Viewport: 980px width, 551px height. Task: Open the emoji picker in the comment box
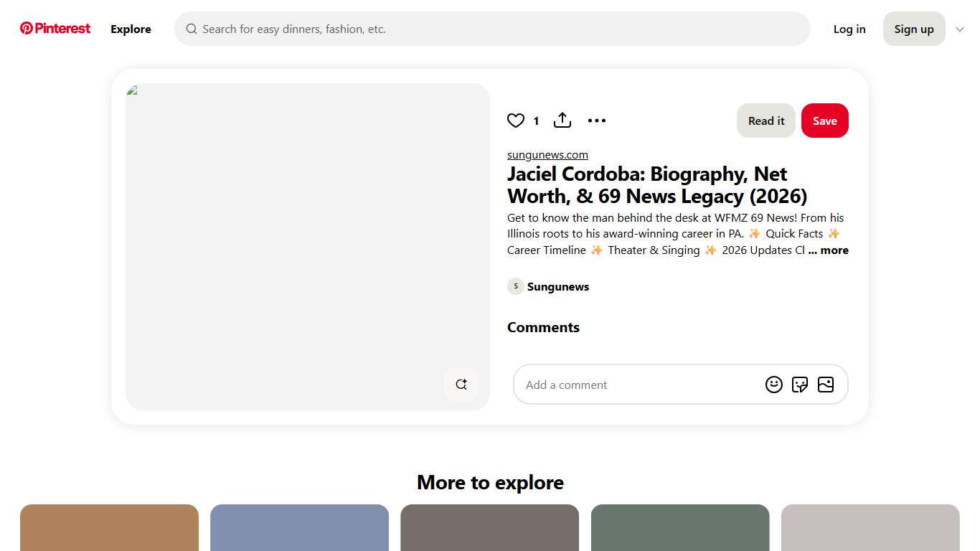[774, 385]
